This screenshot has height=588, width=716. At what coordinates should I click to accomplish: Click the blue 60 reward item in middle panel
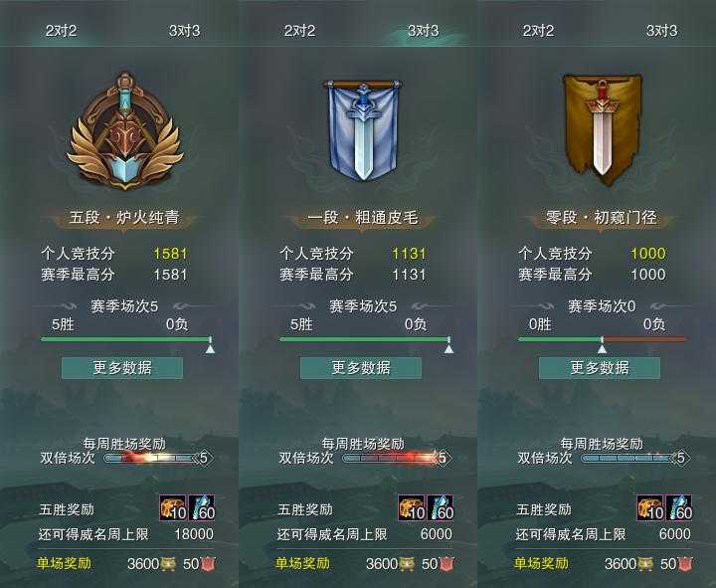pyautogui.click(x=441, y=507)
